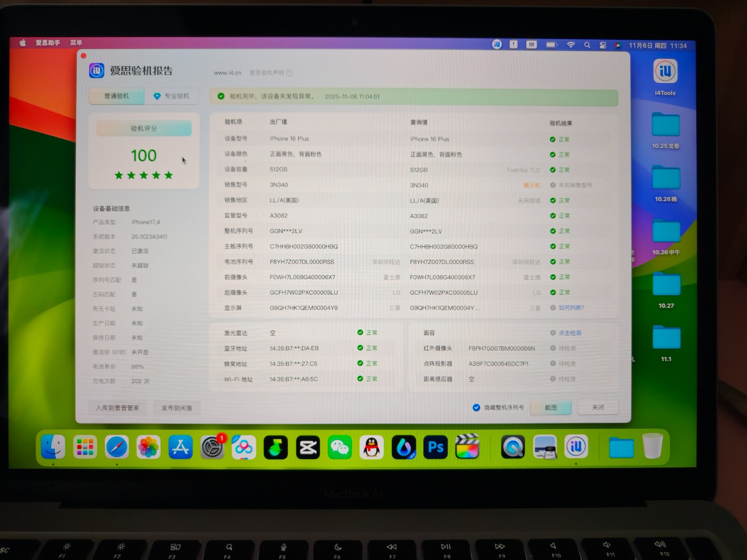
Task: Click the system version 26.0(23A341)
Action: coord(149,236)
